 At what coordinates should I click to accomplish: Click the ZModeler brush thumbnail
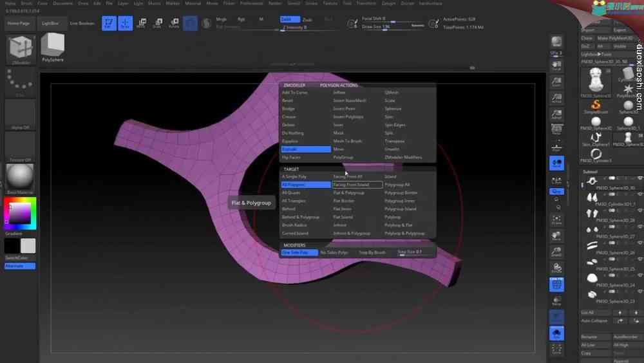pyautogui.click(x=21, y=50)
